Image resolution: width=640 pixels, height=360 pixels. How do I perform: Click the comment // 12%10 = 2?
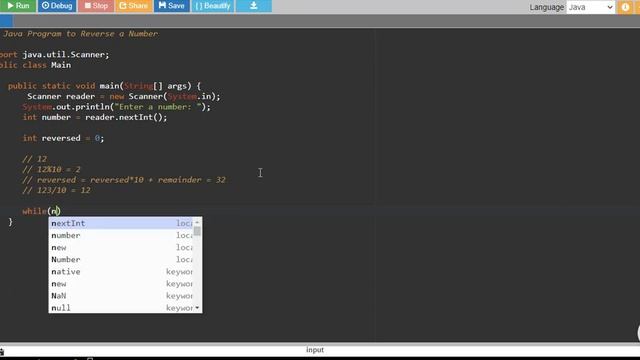point(51,169)
